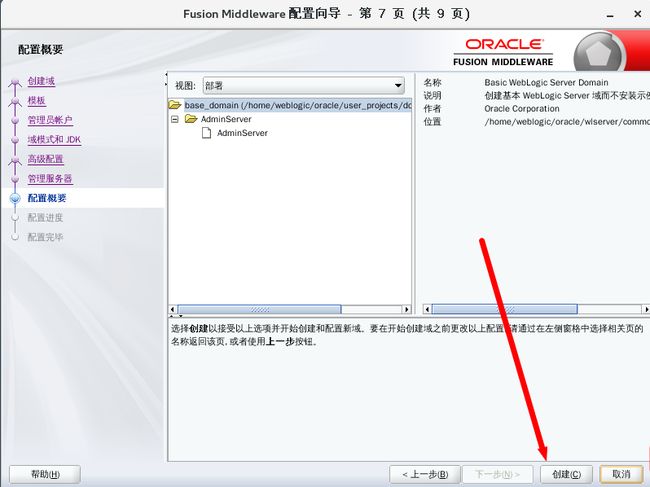
Task: Minimize the configuration wizard window
Action: tap(610, 15)
